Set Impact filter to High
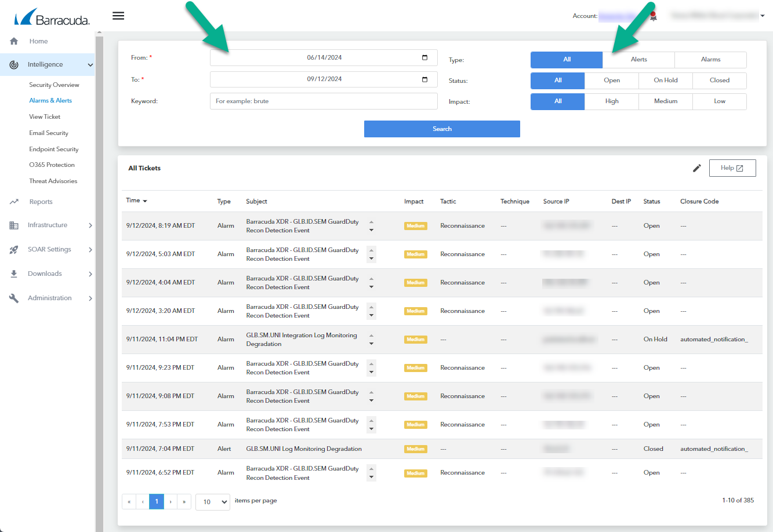This screenshot has width=773, height=532. [612, 101]
